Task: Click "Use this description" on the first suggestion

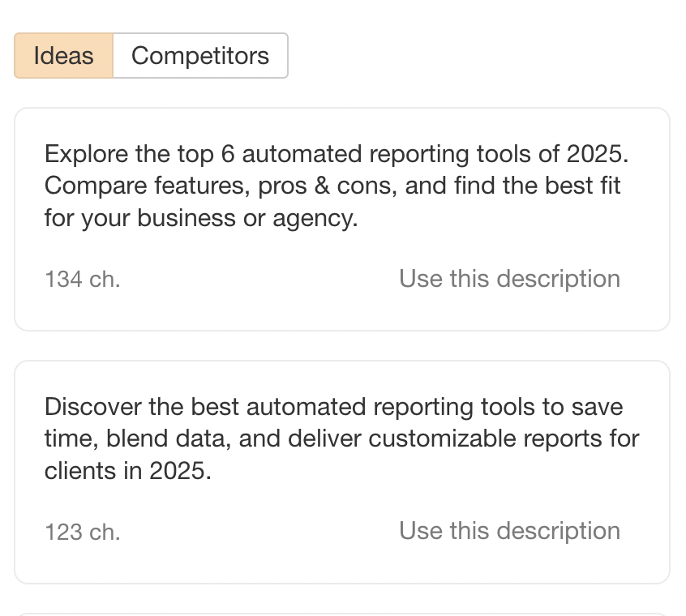Action: [x=509, y=278]
